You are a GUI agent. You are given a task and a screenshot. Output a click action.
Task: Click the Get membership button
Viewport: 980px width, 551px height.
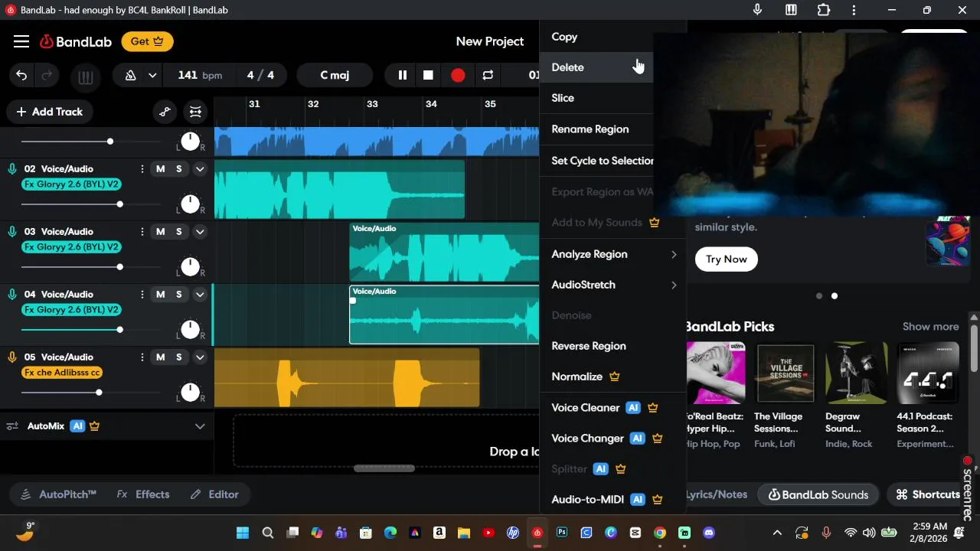pos(147,41)
